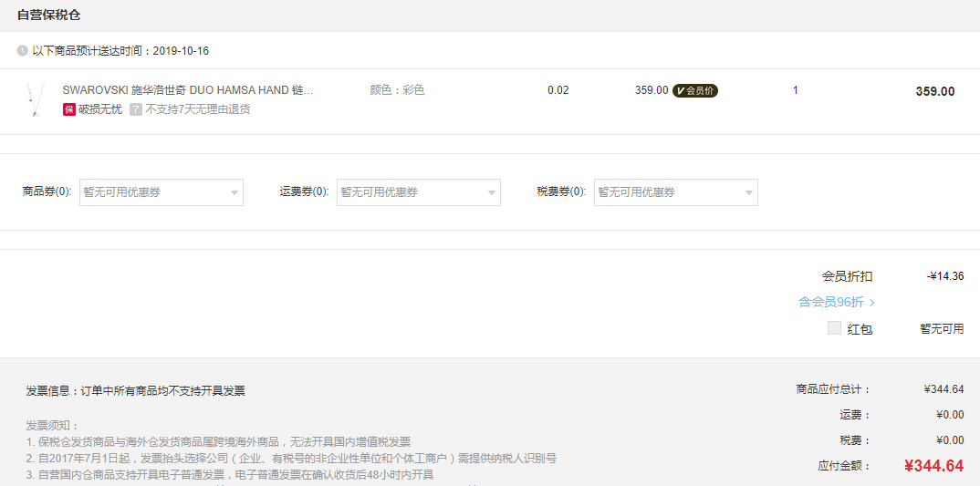Click the clock icon beside delivery time
This screenshot has height=486, width=980.
(x=22, y=50)
